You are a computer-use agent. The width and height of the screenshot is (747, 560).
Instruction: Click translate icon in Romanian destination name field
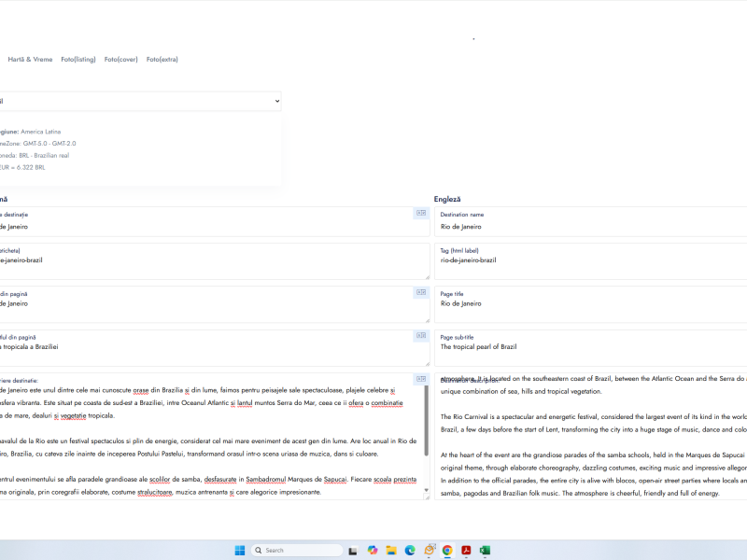point(421,214)
